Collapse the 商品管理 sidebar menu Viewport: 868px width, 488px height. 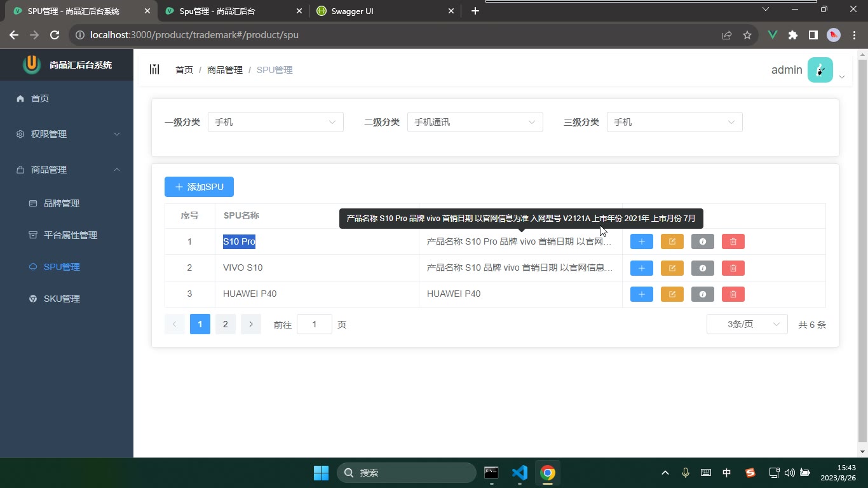tap(67, 170)
